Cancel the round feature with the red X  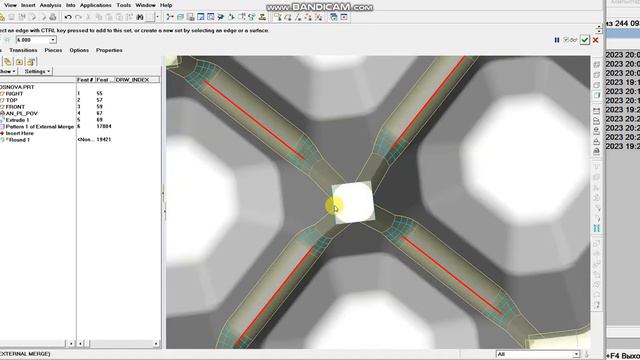pos(596,40)
